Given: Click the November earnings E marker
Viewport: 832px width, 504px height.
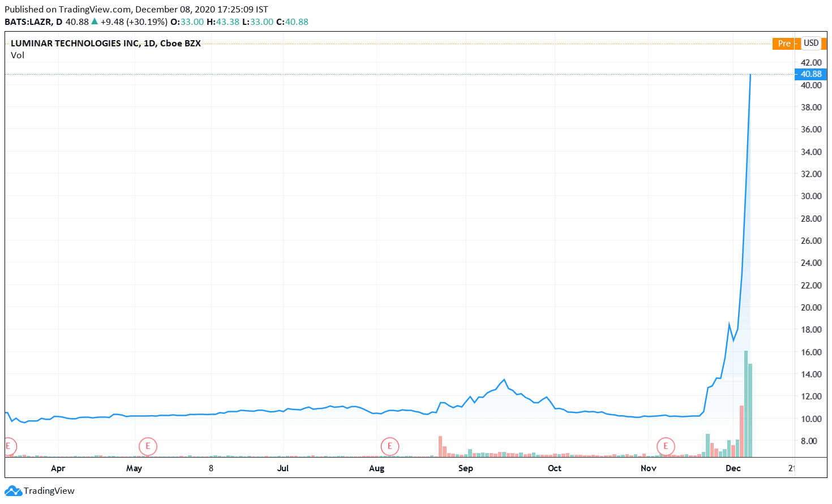Looking at the screenshot, I should pyautogui.click(x=666, y=446).
